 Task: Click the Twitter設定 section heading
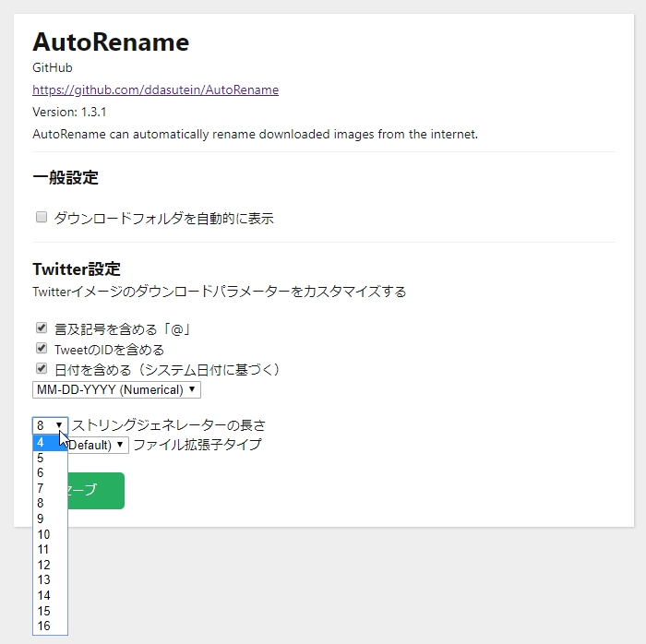click(x=77, y=268)
